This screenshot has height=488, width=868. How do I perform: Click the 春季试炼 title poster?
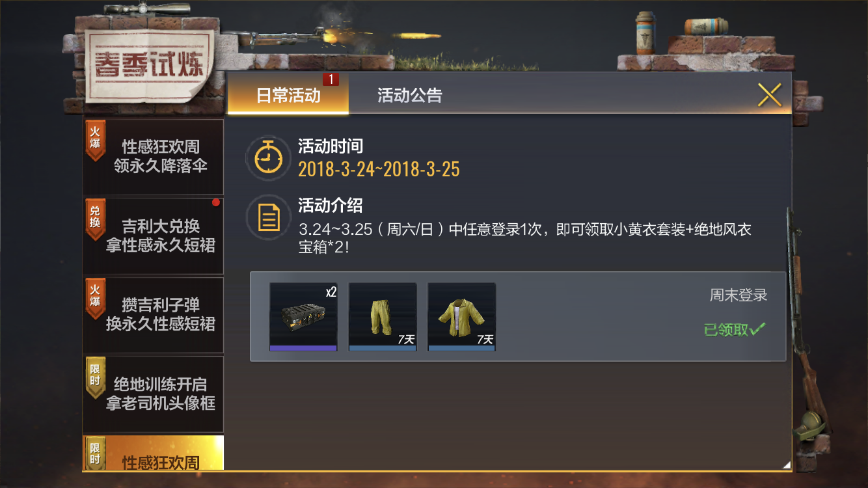click(x=150, y=65)
